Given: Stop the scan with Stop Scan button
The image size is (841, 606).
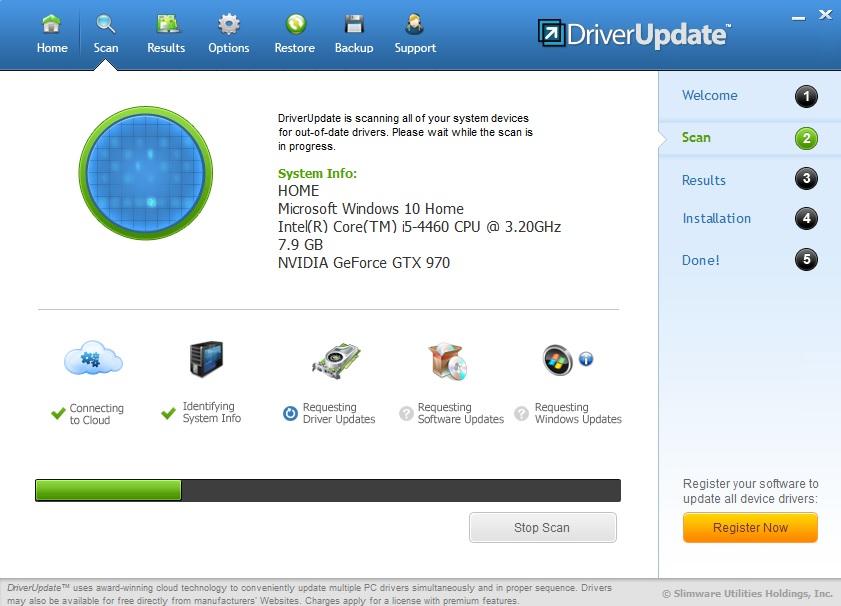Looking at the screenshot, I should click(543, 528).
